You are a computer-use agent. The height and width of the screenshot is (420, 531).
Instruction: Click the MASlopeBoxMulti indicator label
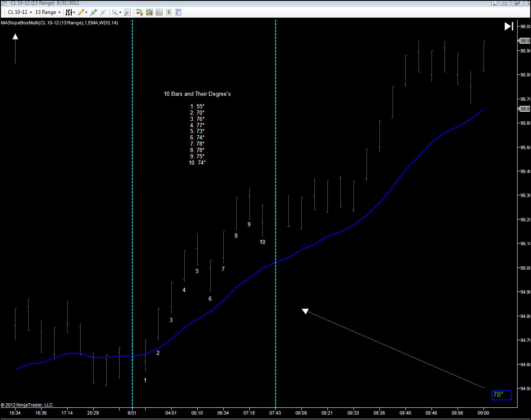pos(59,23)
